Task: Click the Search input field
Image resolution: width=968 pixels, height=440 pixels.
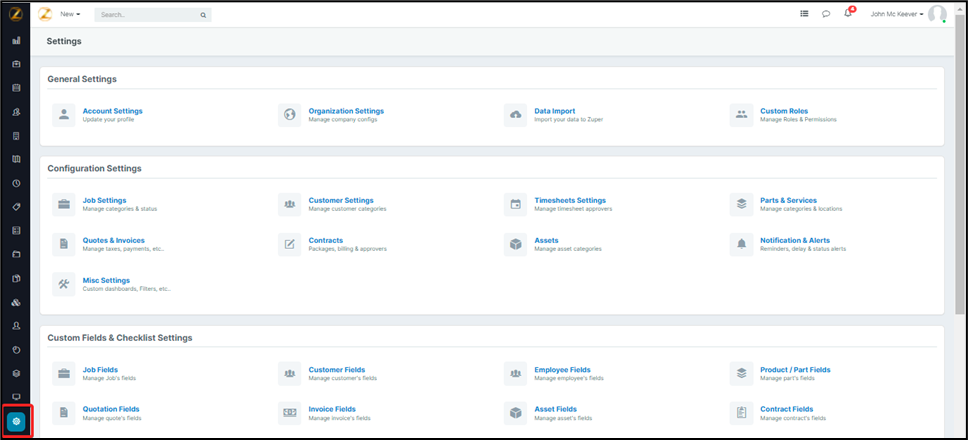Action: 148,15
